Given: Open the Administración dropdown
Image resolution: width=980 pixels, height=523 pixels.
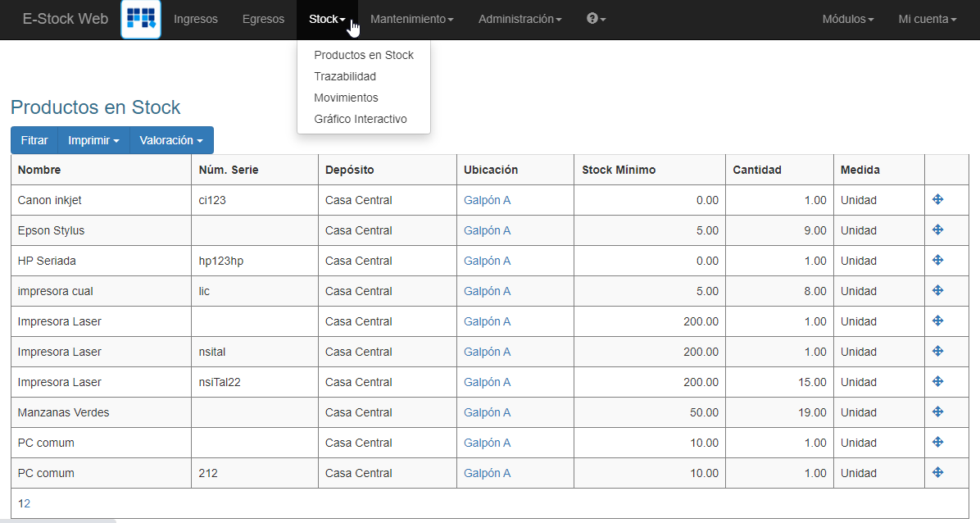Looking at the screenshot, I should [x=519, y=19].
